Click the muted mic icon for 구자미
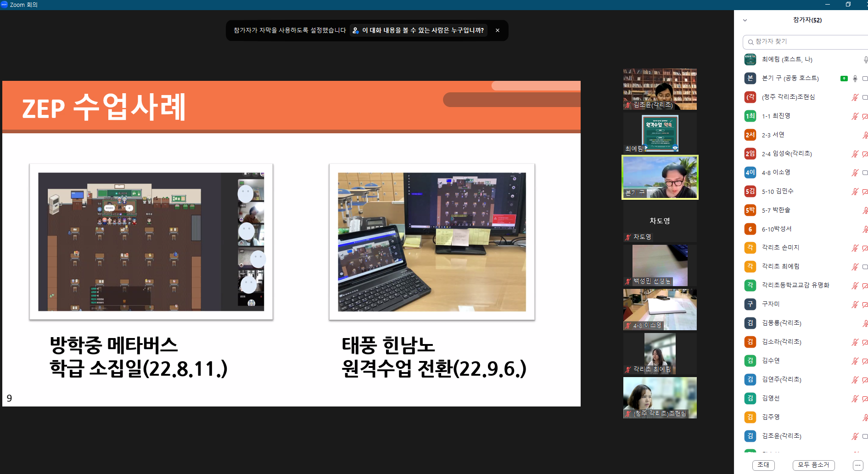The image size is (868, 474). [x=855, y=305]
